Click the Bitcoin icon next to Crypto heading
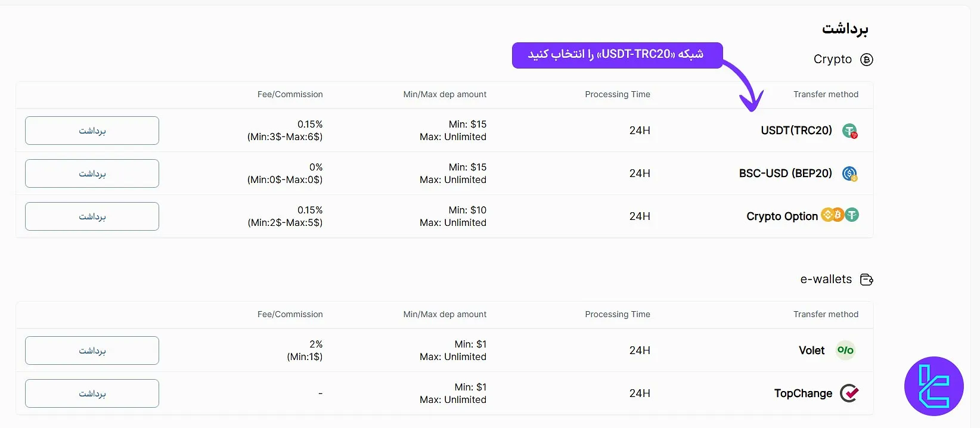This screenshot has width=980, height=428. [867, 59]
